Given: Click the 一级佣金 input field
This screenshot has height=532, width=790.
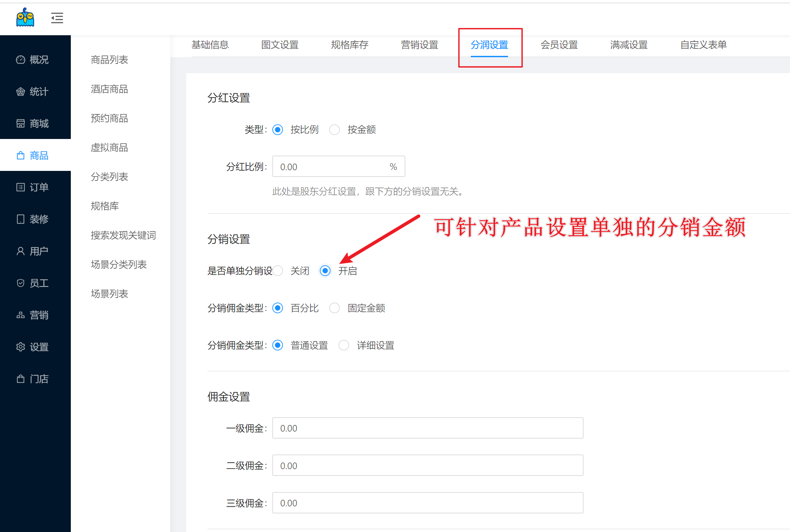Looking at the screenshot, I should 427,428.
